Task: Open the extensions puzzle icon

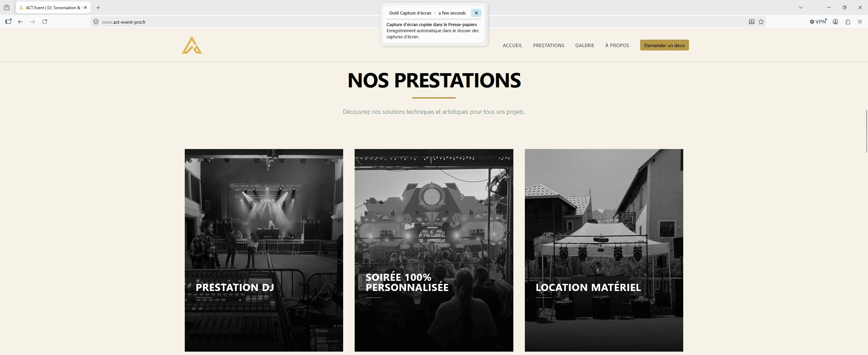Action: point(848,22)
